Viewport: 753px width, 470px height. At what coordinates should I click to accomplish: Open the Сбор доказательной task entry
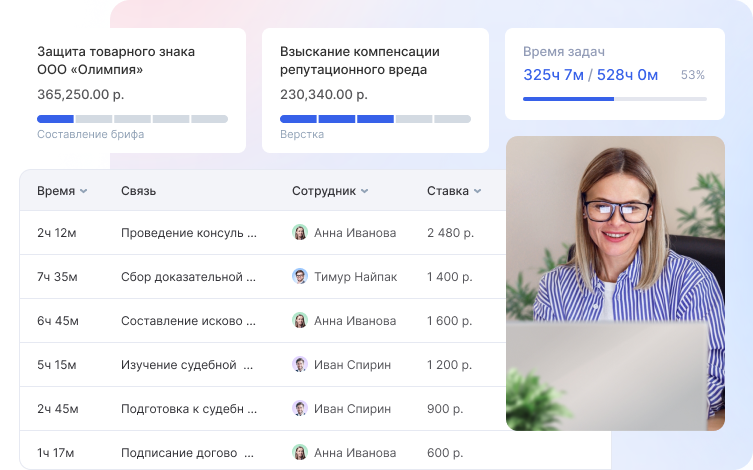coord(188,277)
